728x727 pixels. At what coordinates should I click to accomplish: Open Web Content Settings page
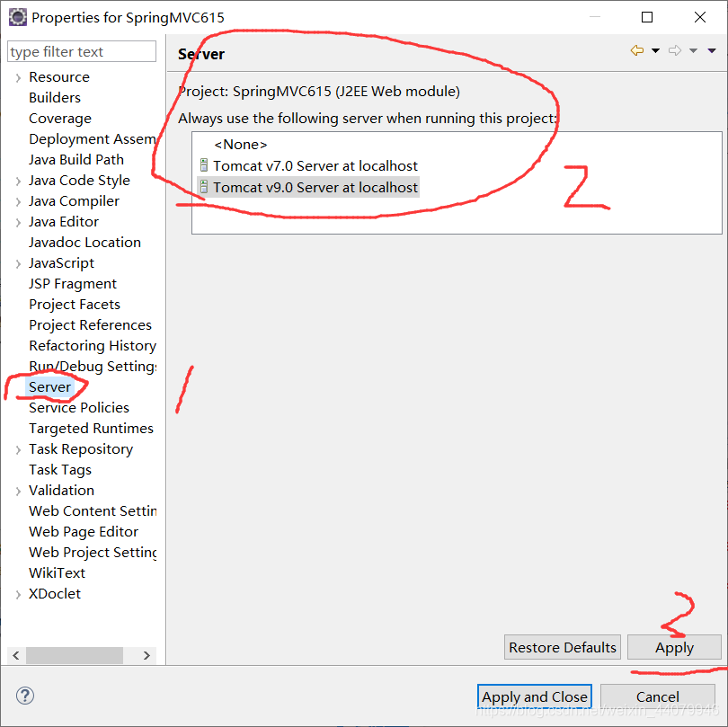(93, 510)
